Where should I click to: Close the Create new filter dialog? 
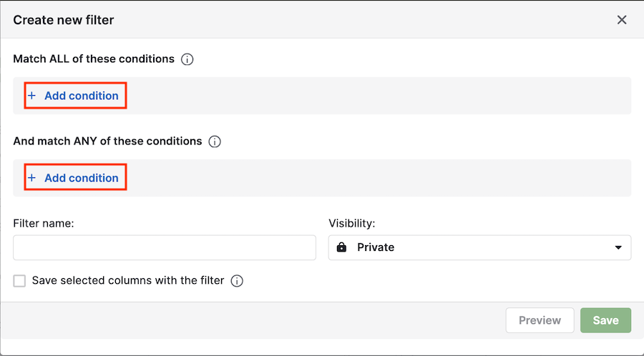(622, 20)
